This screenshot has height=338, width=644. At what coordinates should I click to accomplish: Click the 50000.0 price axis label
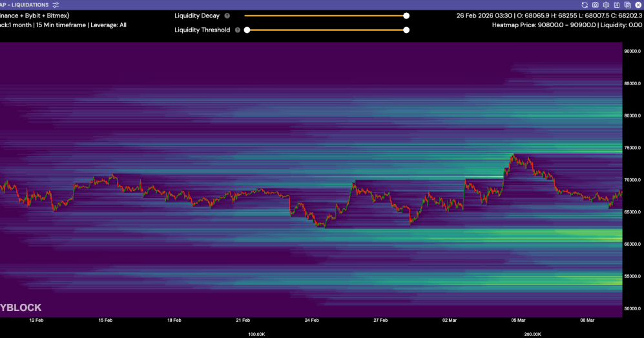(x=632, y=308)
